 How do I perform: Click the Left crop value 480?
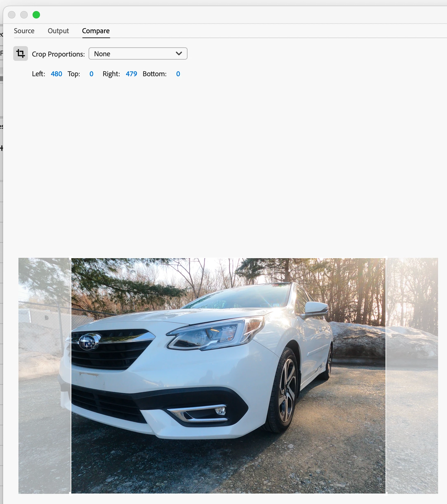pyautogui.click(x=56, y=74)
